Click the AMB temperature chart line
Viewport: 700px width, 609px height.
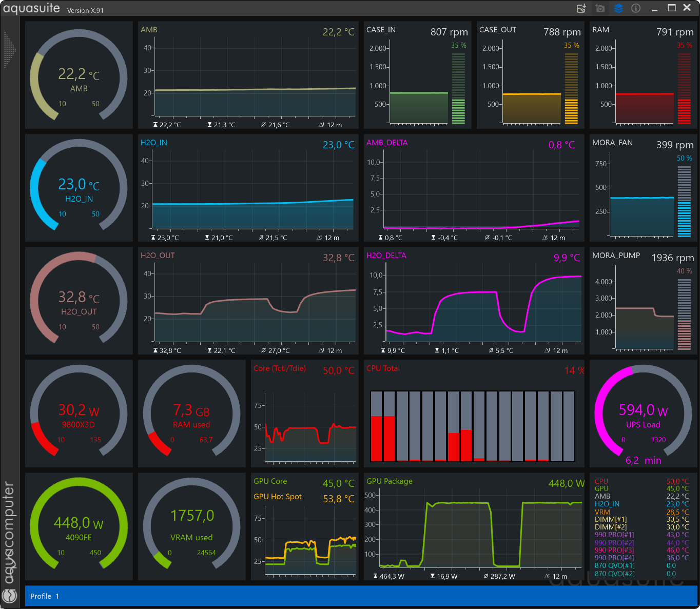tap(255, 89)
